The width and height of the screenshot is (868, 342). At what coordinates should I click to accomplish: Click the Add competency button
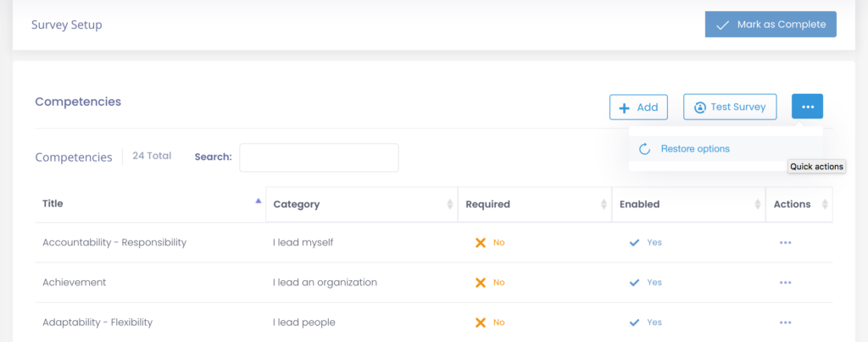(638, 108)
